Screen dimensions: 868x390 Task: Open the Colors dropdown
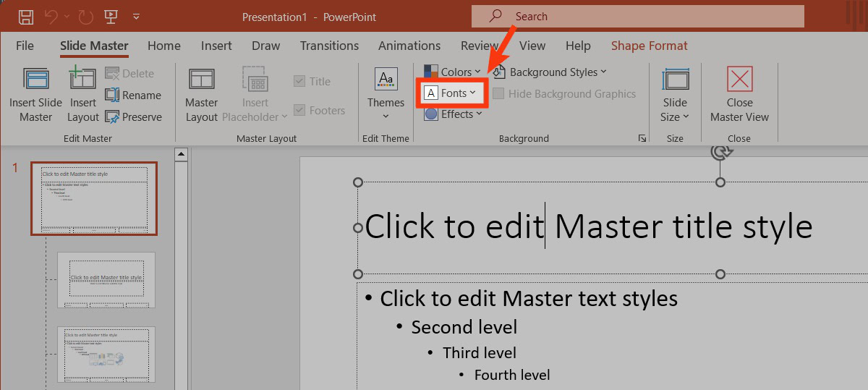click(452, 72)
